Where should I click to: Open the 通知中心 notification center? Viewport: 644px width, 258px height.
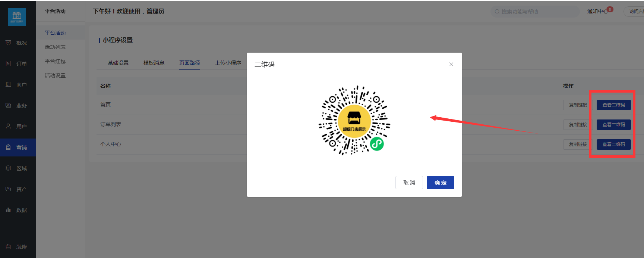[597, 12]
